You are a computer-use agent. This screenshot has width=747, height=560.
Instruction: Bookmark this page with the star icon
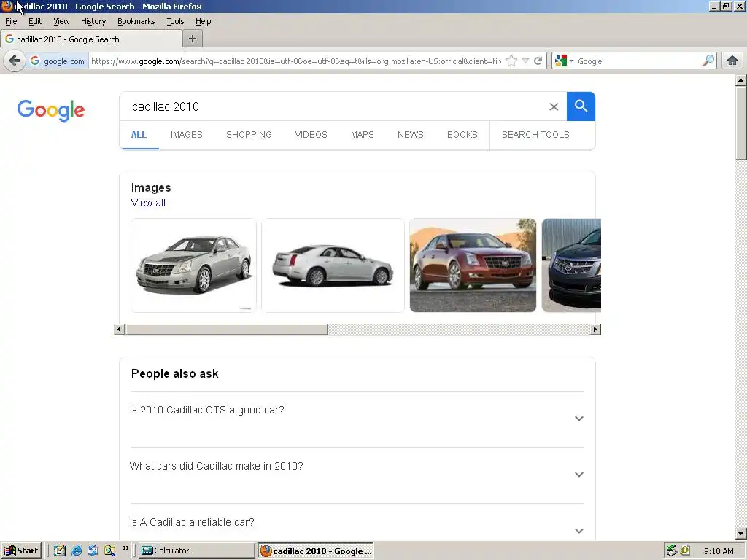(x=511, y=61)
